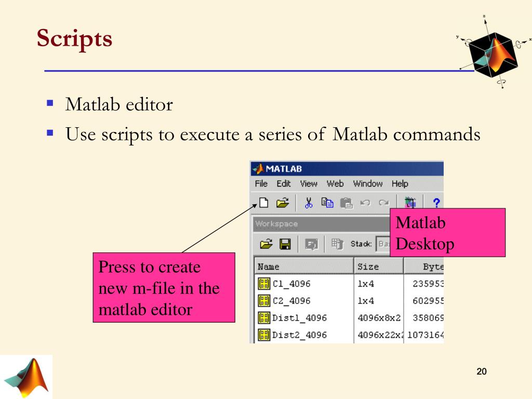This screenshot has height=399, width=532.
Task: Select the C2_4096 variable name
Action: 291,301
